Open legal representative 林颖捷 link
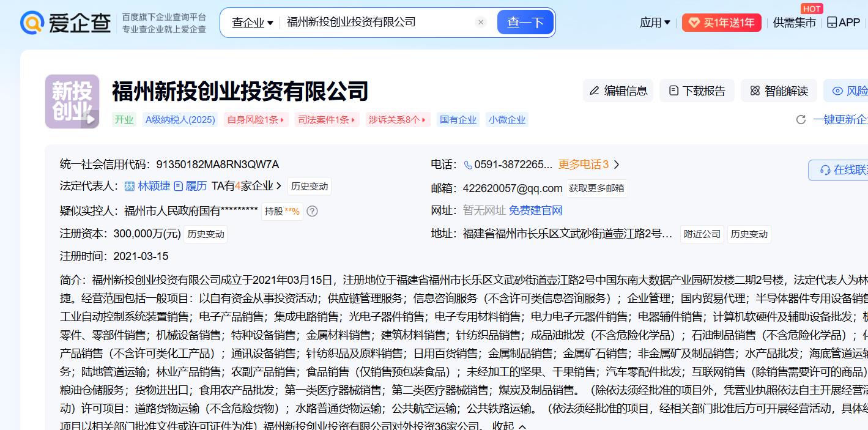This screenshot has height=430, width=868. (154, 186)
